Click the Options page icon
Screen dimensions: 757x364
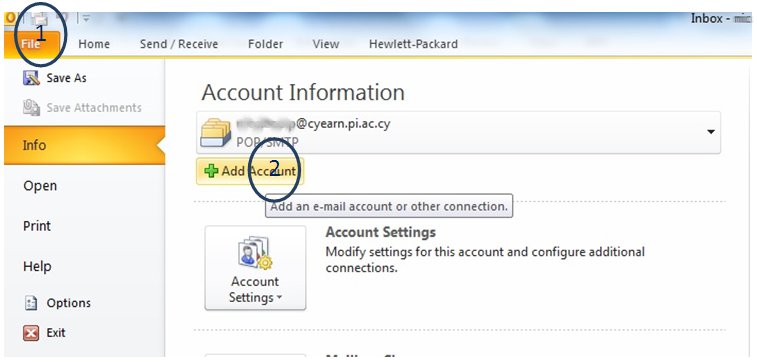click(31, 303)
